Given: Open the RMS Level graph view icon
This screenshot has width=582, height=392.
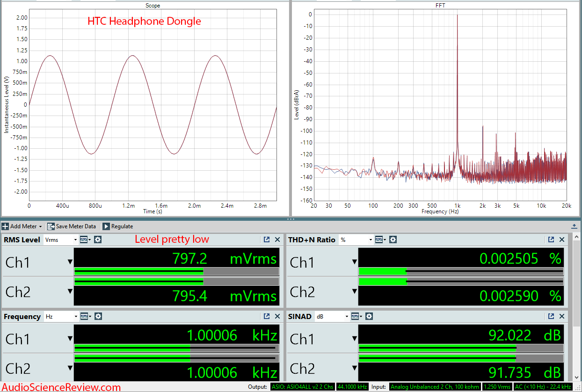Looking at the screenshot, I should 85,240.
